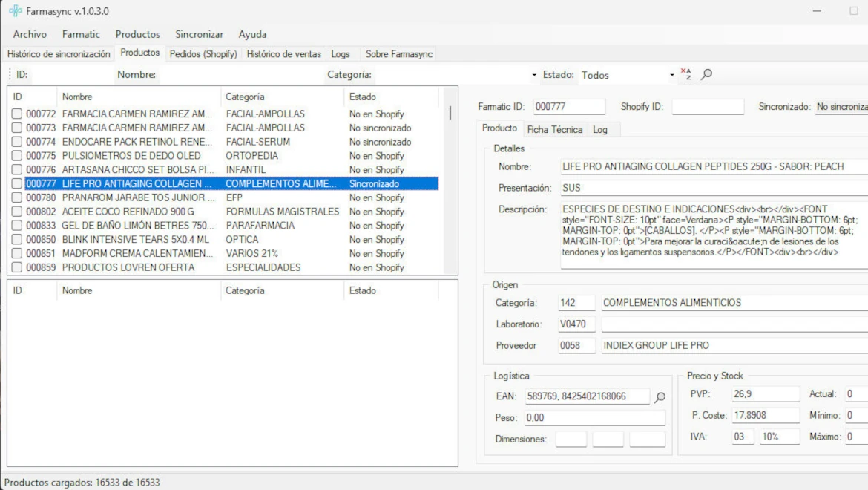Click the empty Shopify ID field
This screenshot has height=490, width=868.
click(x=708, y=107)
